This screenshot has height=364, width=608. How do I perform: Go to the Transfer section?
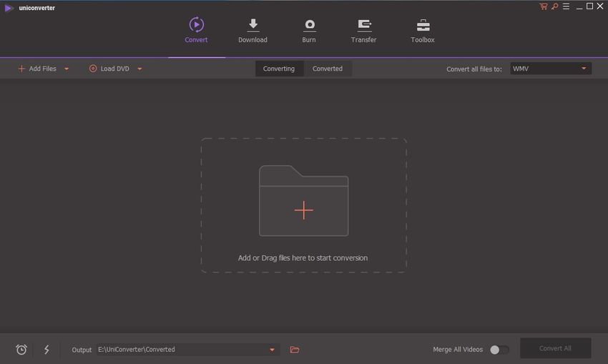tap(363, 31)
